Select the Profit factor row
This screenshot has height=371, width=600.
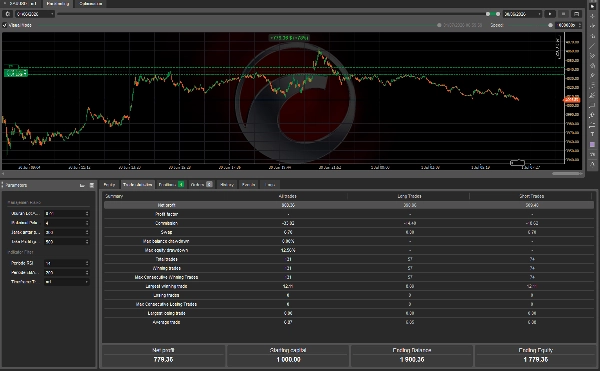coord(349,214)
